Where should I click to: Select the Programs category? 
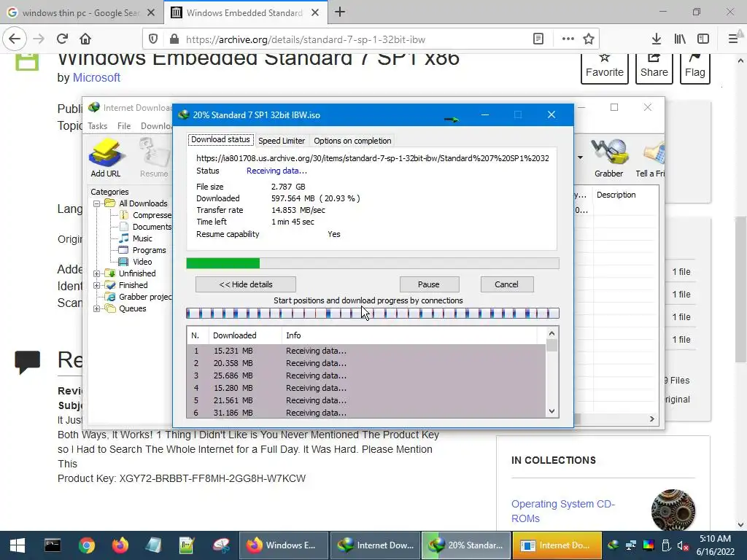click(149, 251)
